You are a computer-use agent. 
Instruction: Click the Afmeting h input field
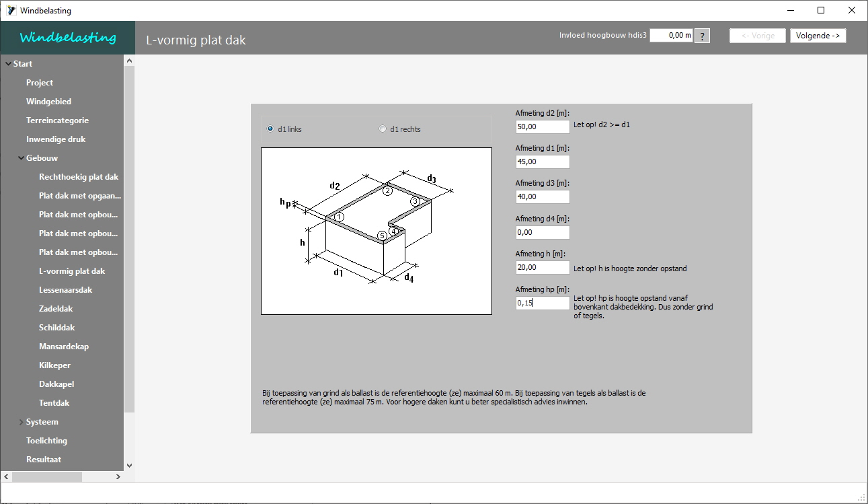click(543, 268)
